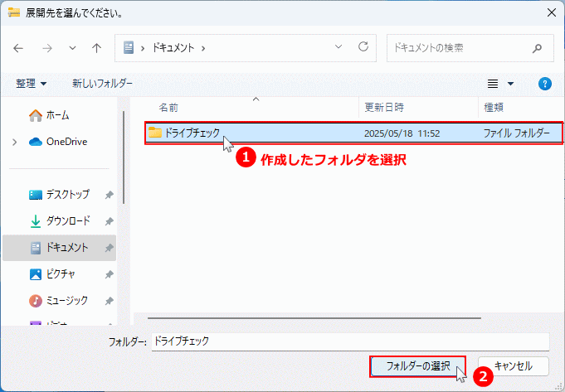The image size is (565, 392).
Task: Click the document icon in the address bar
Action: tap(129, 47)
